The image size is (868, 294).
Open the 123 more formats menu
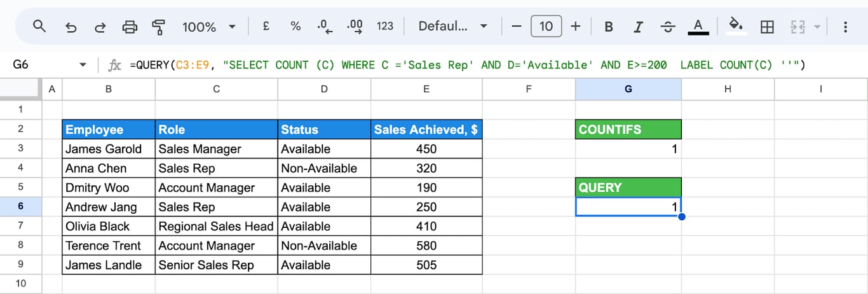pos(385,27)
